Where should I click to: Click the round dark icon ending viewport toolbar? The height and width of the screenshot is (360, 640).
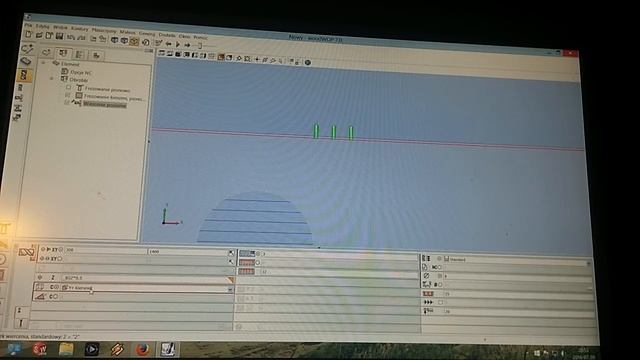click(308, 62)
